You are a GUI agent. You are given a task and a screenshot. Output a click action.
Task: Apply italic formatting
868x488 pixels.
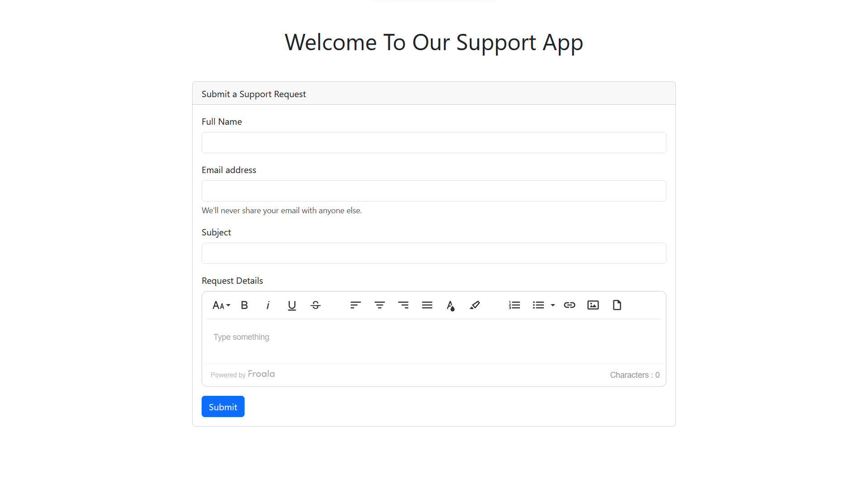pyautogui.click(x=268, y=305)
